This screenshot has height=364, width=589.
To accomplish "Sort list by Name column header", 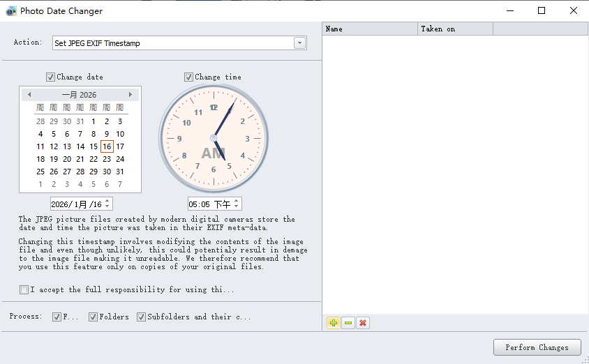I will [369, 29].
